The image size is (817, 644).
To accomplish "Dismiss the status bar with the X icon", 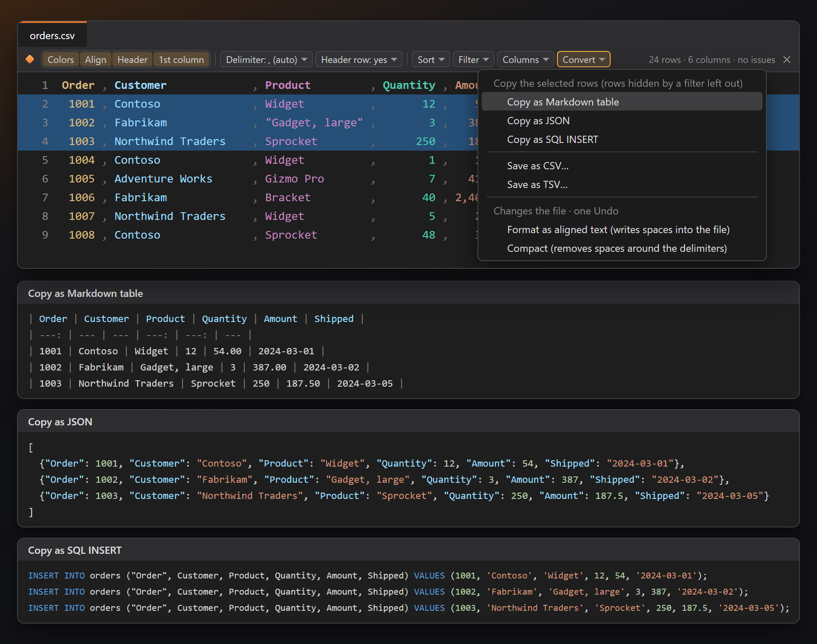I will 787,60.
